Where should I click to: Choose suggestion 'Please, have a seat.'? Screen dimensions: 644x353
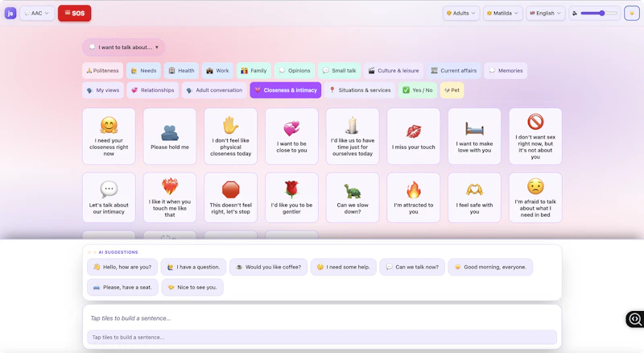122,287
